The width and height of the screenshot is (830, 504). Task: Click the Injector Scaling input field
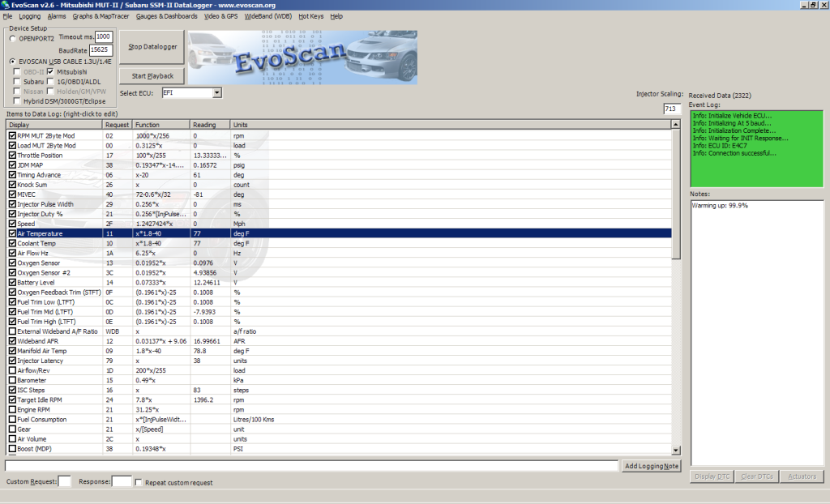coord(672,109)
